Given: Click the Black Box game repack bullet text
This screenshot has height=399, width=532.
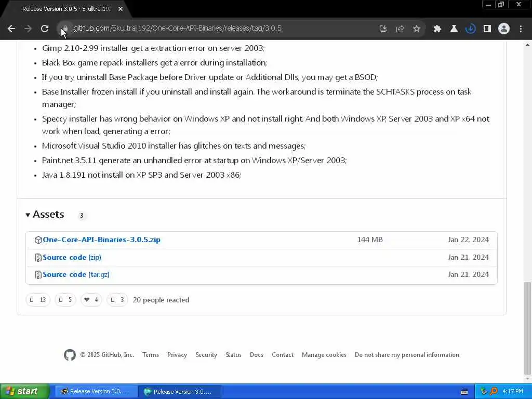Looking at the screenshot, I should coord(154,63).
